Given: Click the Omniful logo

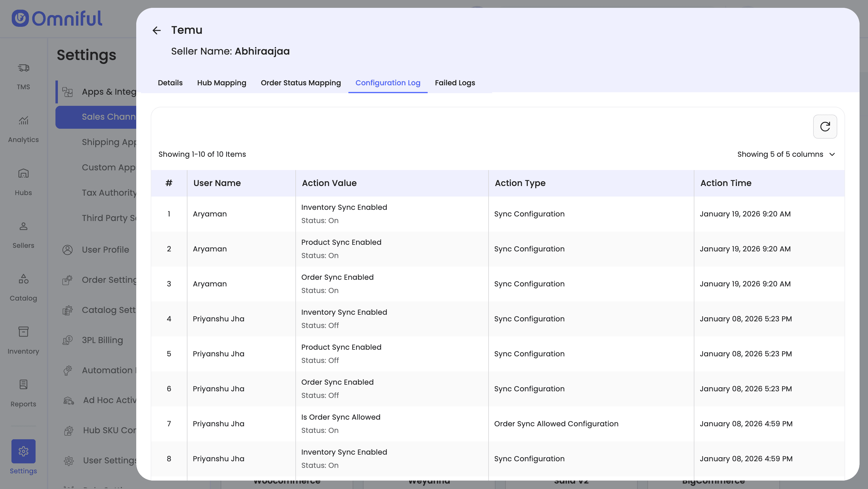Looking at the screenshot, I should pos(57,18).
